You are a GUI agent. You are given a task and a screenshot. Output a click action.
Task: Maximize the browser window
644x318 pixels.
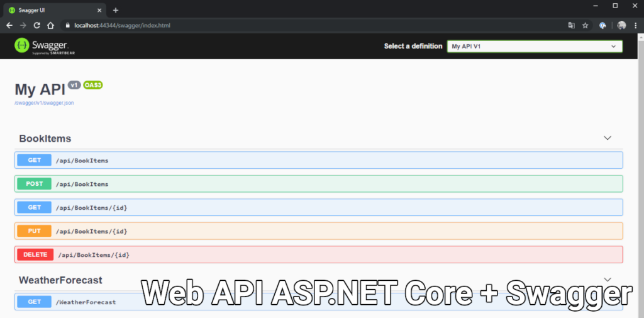pyautogui.click(x=615, y=5)
